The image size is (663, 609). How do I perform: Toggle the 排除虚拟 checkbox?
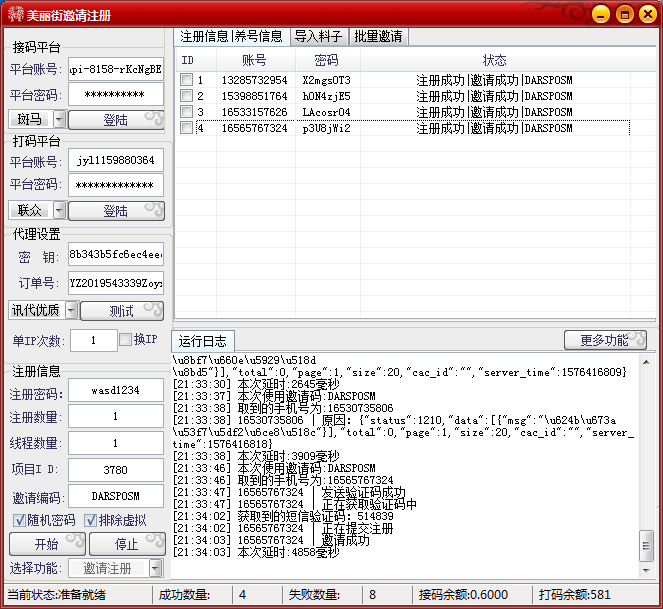coord(90,520)
